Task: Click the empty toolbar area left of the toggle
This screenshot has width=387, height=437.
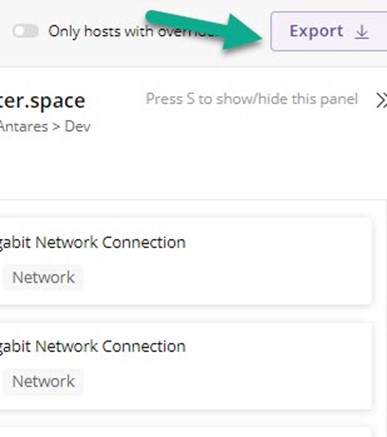Action: coord(6,32)
